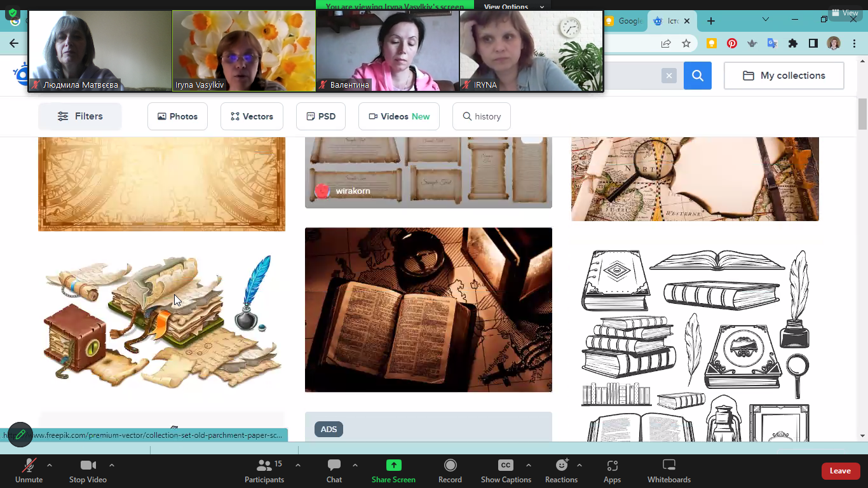Expand audio options arrow next to Unmute
The image size is (868, 488).
click(50, 465)
